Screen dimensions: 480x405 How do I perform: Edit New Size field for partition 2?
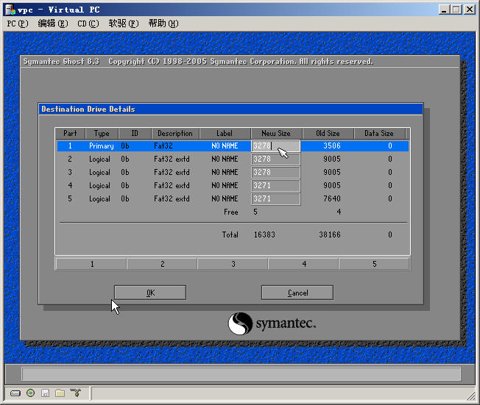tap(276, 159)
